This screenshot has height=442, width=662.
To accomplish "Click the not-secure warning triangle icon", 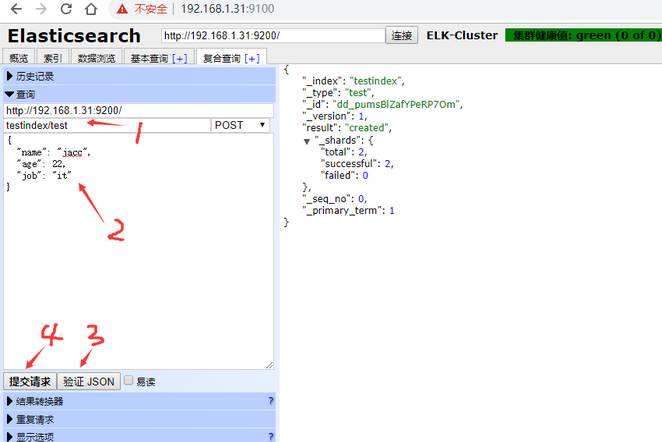I will [x=122, y=9].
